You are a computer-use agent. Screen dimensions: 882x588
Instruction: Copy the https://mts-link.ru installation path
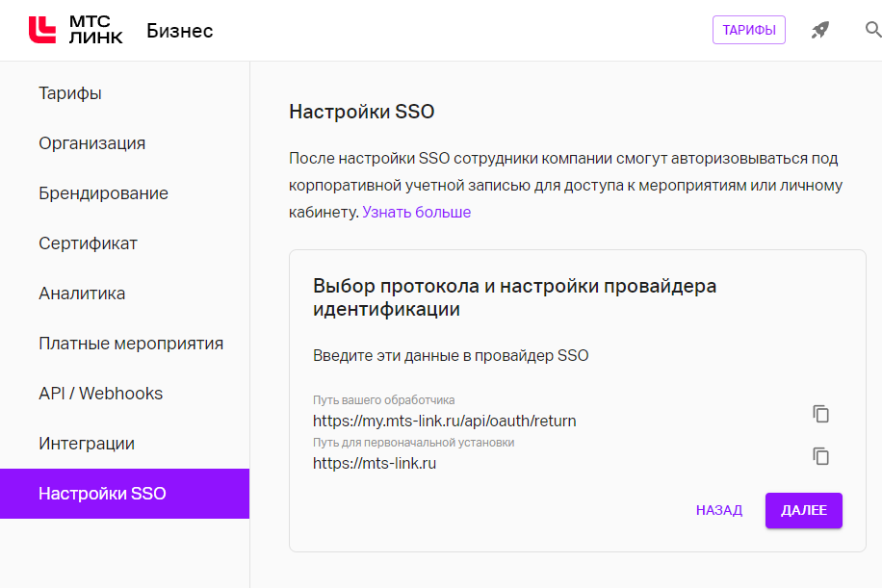tap(820, 456)
